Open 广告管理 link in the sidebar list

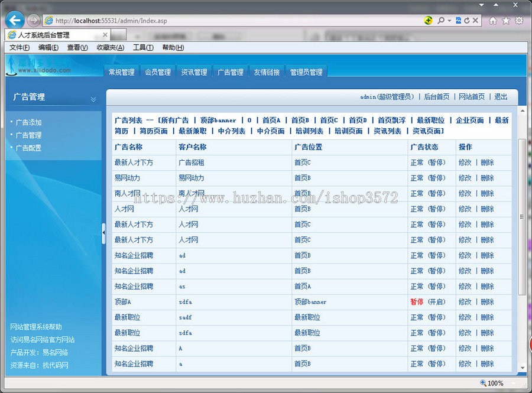(28, 135)
